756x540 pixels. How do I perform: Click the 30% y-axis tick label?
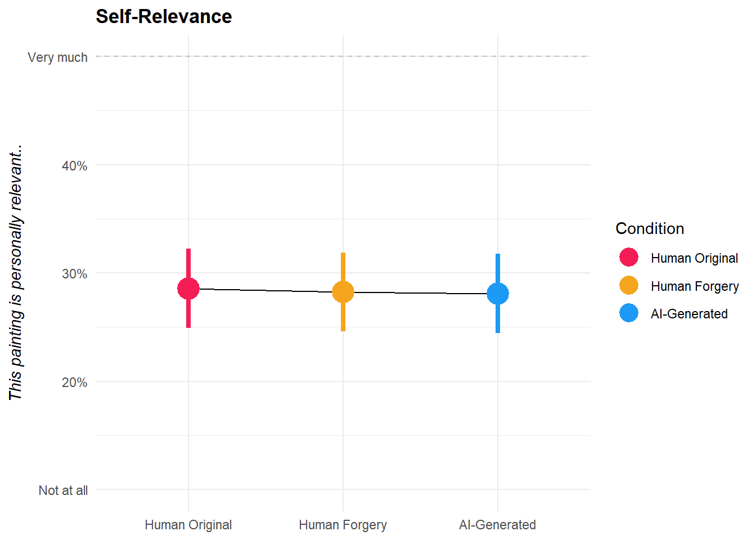[74, 274]
